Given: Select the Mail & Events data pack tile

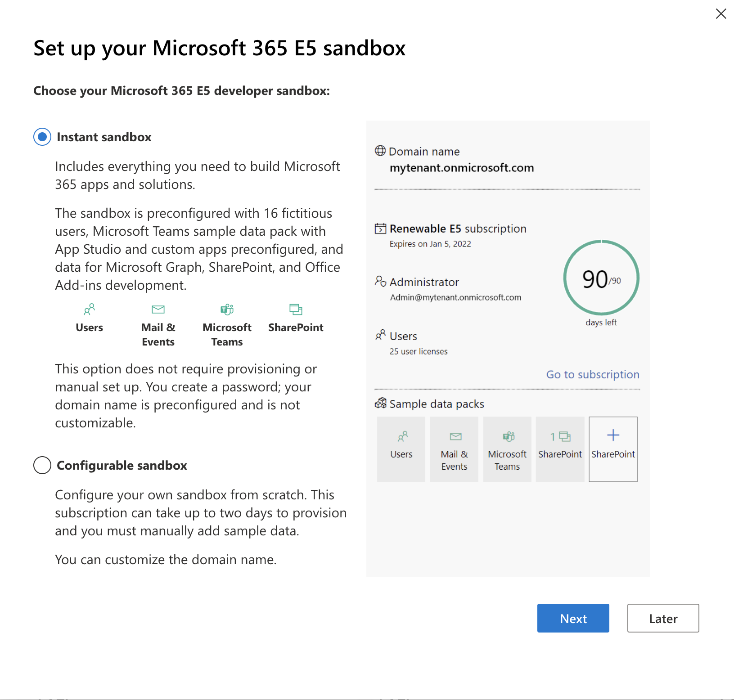Looking at the screenshot, I should [454, 449].
